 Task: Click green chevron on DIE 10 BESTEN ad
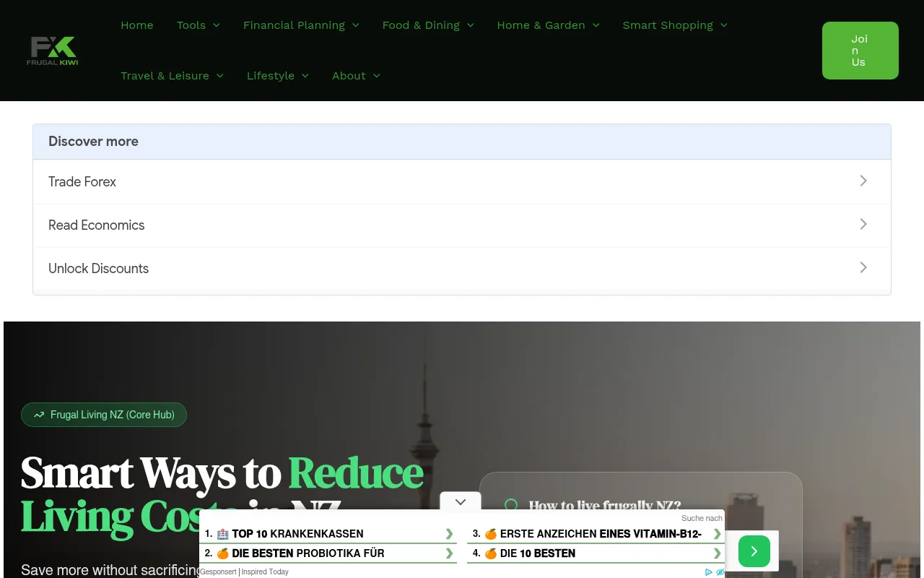[x=717, y=553]
